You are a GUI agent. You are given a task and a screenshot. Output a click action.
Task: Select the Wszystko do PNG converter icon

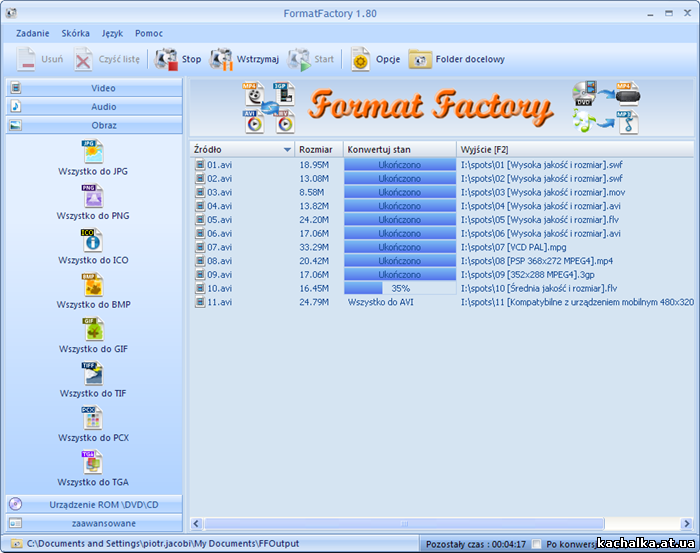tap(93, 196)
